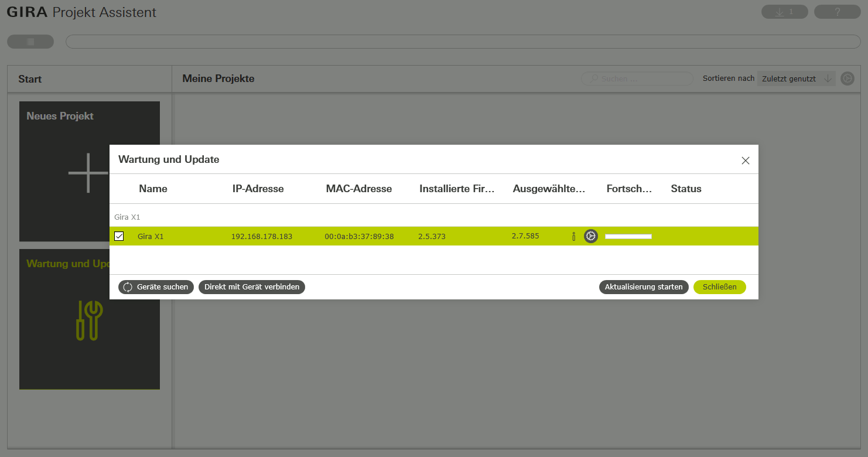Click the Neues Projekt tile
Screen dimensions: 868x457
(90, 171)
